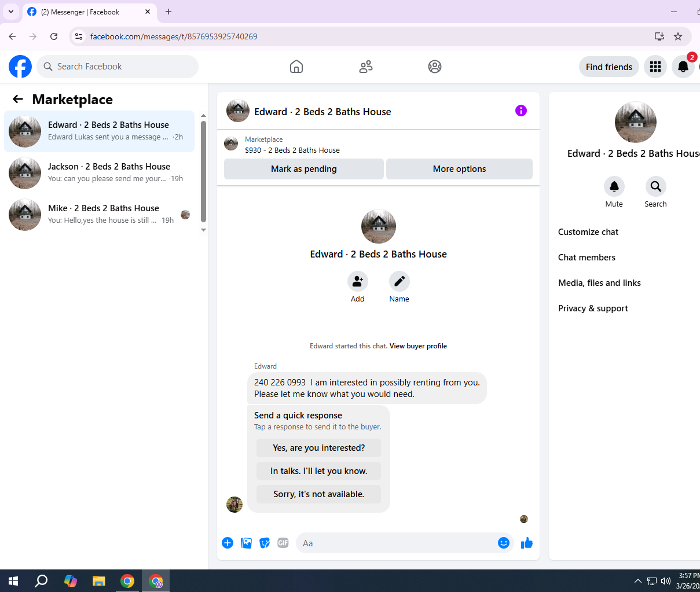Open more actions plus icon in composer
This screenshot has width=700, height=592.
click(228, 543)
